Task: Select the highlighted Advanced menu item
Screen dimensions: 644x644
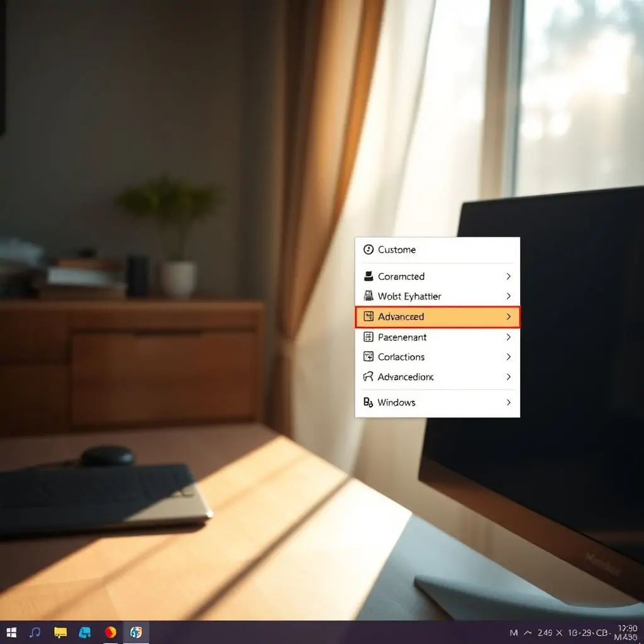Action: 437,317
